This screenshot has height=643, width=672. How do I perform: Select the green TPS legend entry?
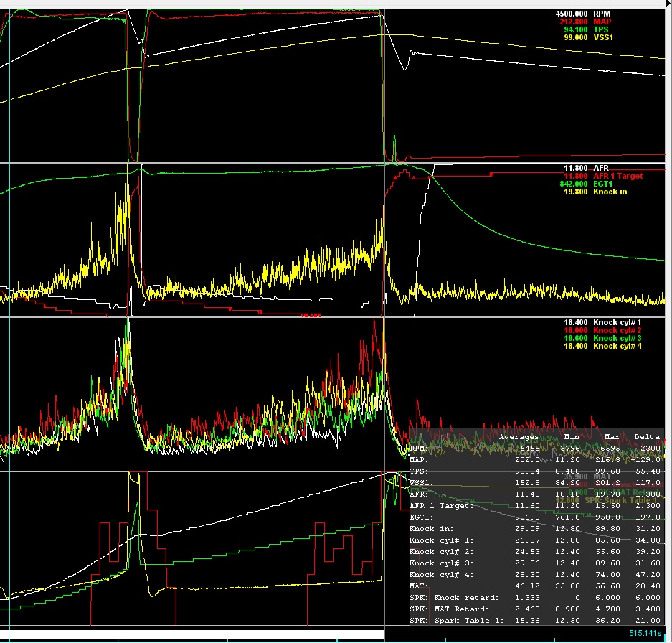pyautogui.click(x=600, y=29)
